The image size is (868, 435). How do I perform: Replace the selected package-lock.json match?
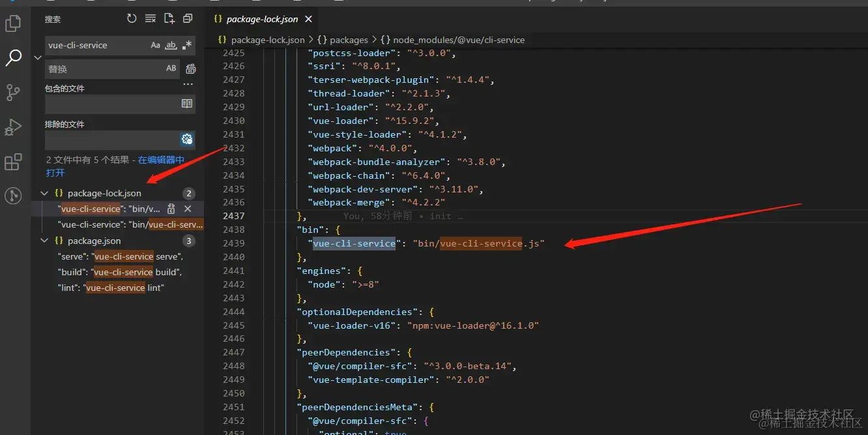171,209
